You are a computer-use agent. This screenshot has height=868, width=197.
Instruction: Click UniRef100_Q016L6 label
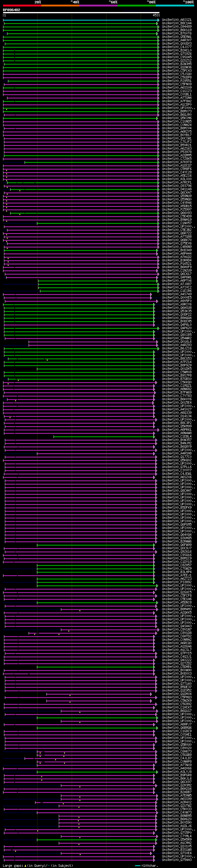176,342
